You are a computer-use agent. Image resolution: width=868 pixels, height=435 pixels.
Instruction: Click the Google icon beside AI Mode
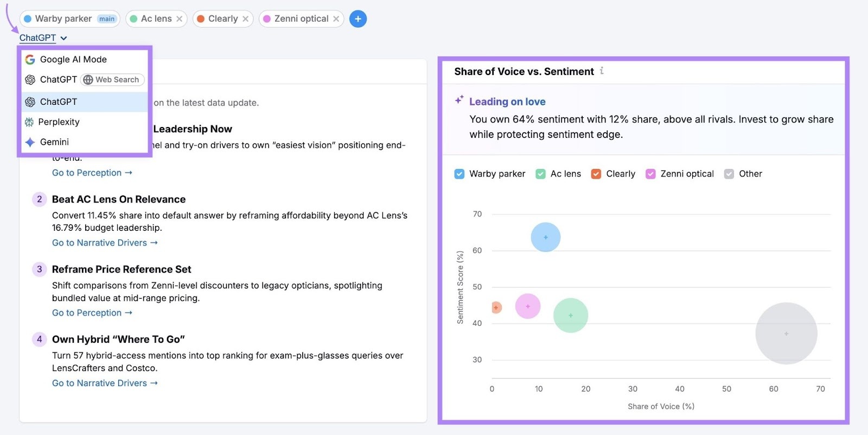pyautogui.click(x=29, y=59)
